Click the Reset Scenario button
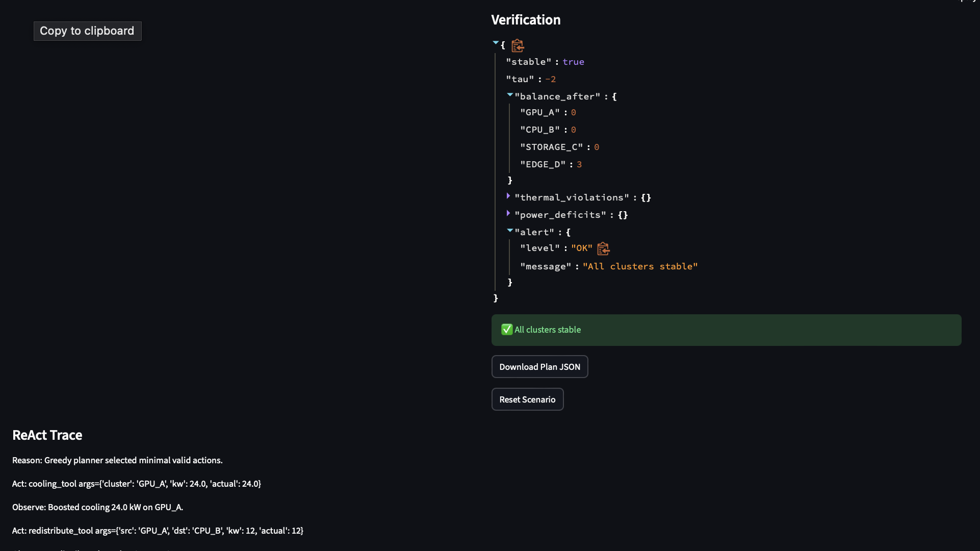 click(527, 399)
